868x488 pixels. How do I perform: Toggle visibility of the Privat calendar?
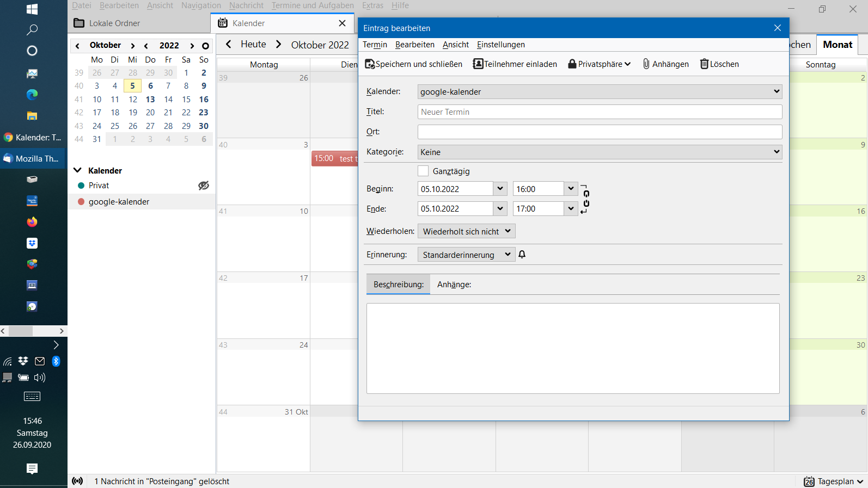[x=204, y=186]
